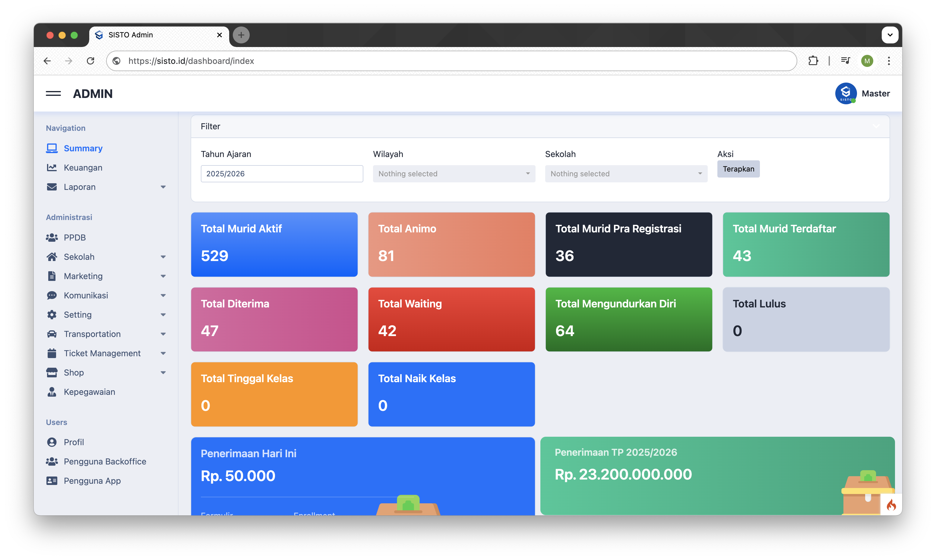Image resolution: width=936 pixels, height=560 pixels.
Task: Open the Summary navigation item
Action: coord(83,148)
